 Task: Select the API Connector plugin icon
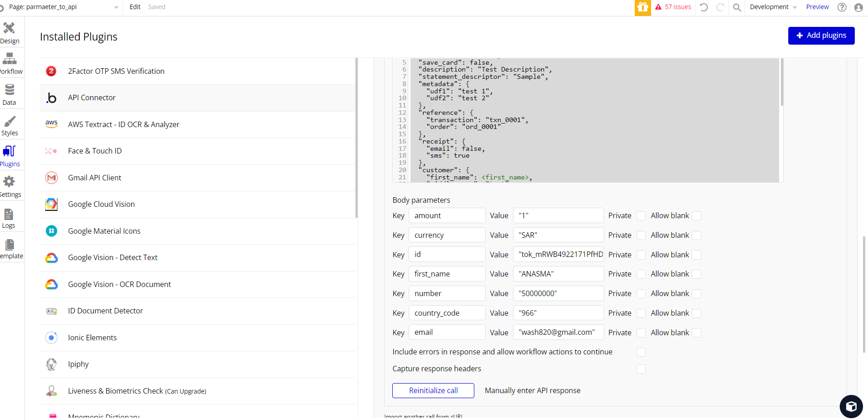(51, 98)
